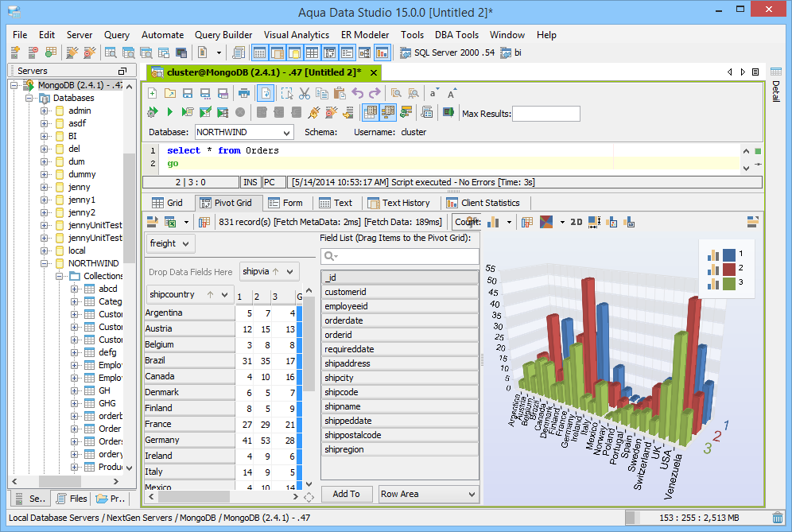Click the Undo arrow icon

[x=358, y=93]
